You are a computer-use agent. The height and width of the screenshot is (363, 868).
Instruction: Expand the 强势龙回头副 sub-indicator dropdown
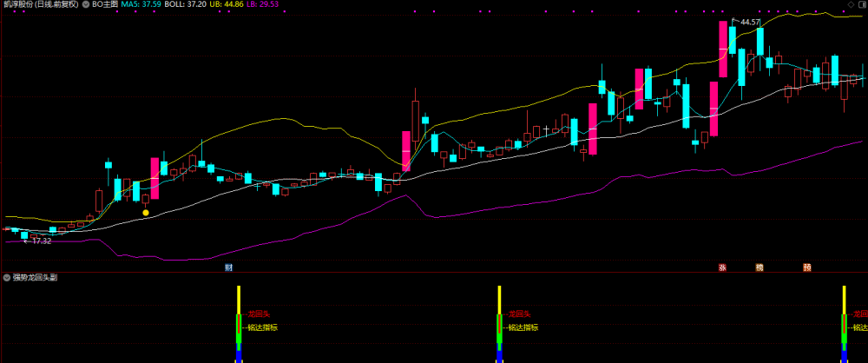7,278
